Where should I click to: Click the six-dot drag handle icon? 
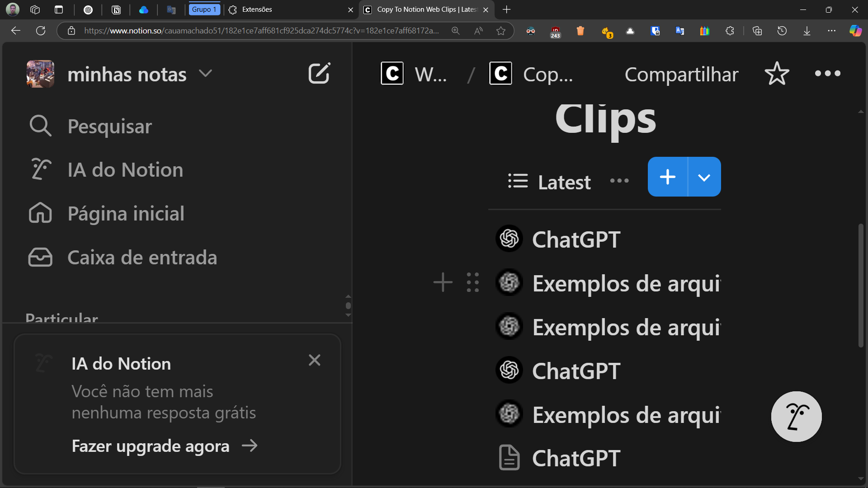click(473, 282)
